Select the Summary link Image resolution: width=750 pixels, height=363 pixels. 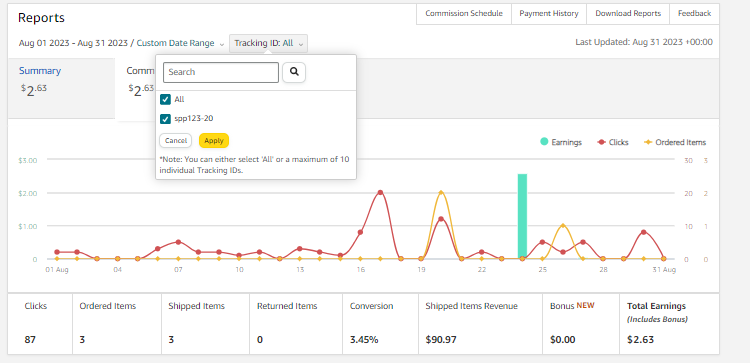tap(40, 71)
